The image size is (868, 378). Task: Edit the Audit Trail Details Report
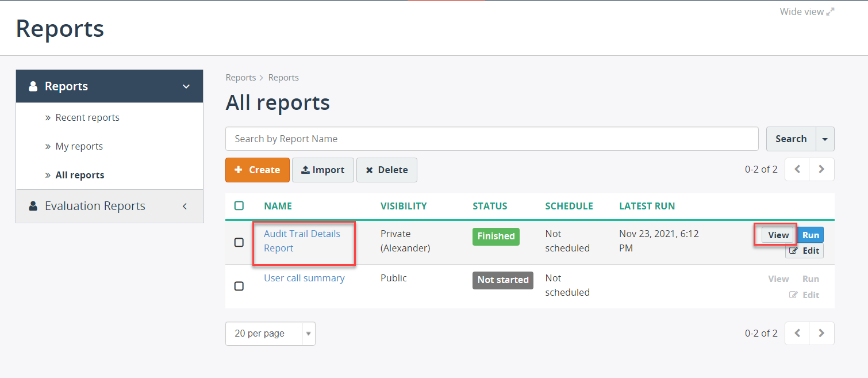click(x=804, y=251)
